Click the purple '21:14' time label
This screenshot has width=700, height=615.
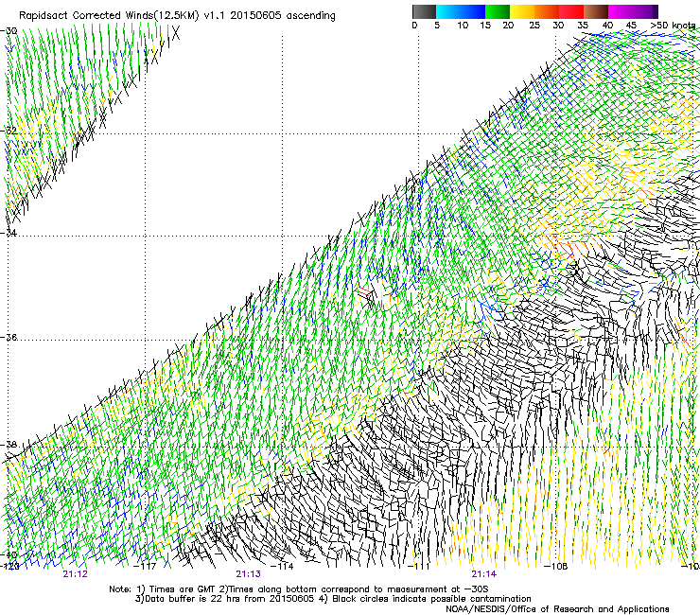click(x=484, y=574)
